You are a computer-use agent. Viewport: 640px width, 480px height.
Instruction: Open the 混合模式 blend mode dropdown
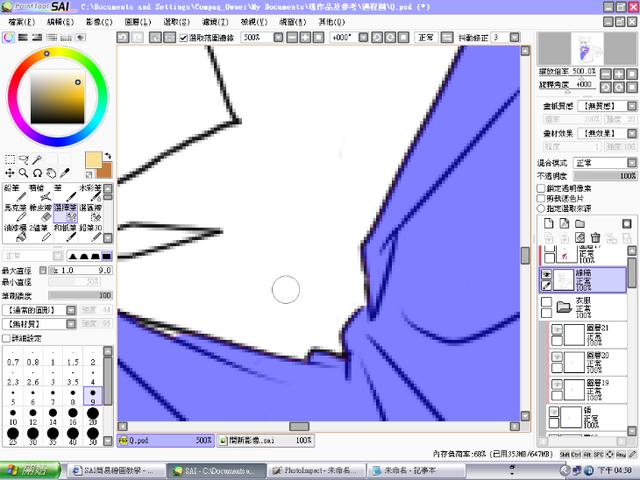[x=632, y=163]
